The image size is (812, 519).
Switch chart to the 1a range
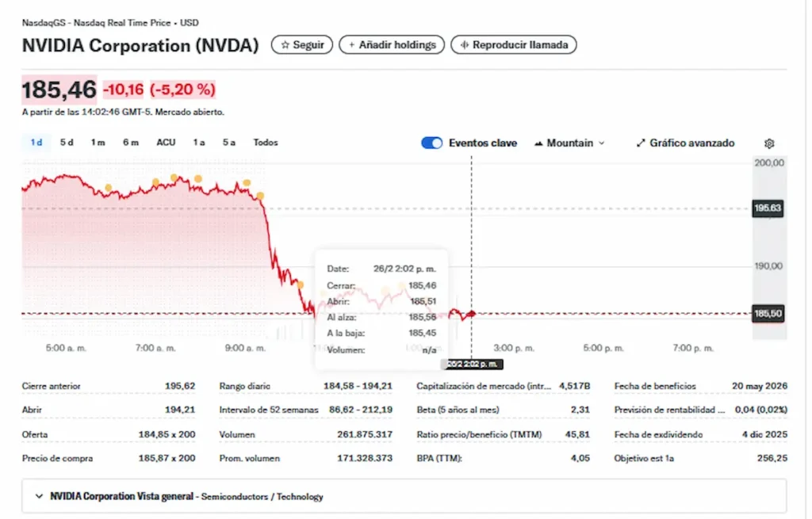[x=198, y=143]
